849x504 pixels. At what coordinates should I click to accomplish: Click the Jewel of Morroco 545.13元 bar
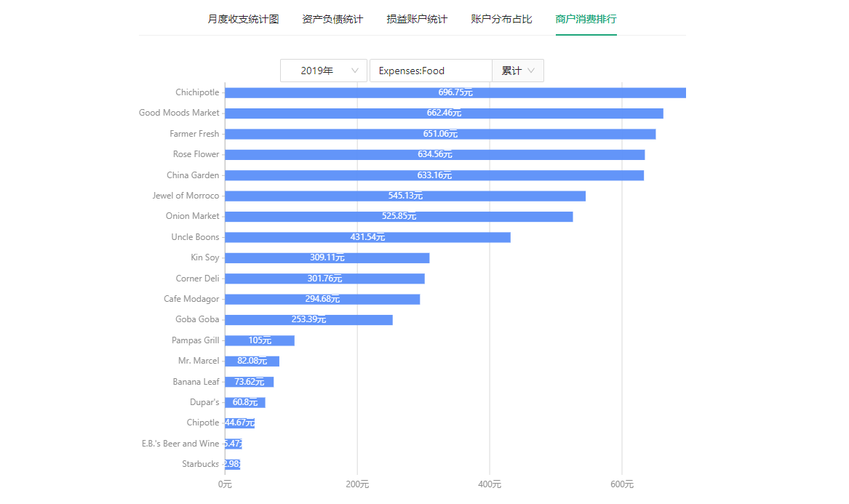coord(405,196)
